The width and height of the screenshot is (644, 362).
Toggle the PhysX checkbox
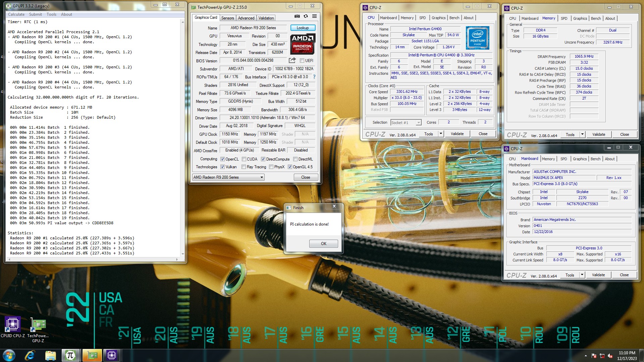click(x=271, y=167)
